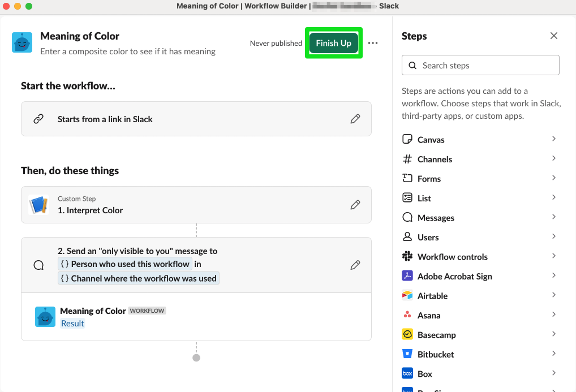Viewport: 576px width, 392px height.
Task: Expand the Box integration options
Action: coord(553,373)
